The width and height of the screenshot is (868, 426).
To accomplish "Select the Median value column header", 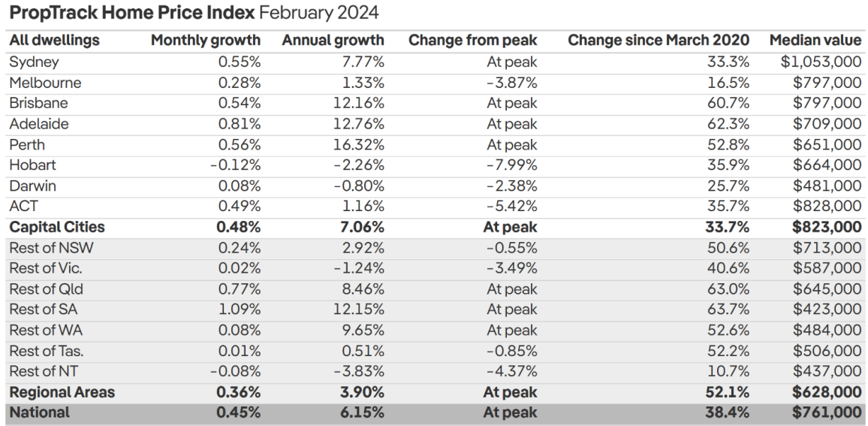I will coord(815,41).
